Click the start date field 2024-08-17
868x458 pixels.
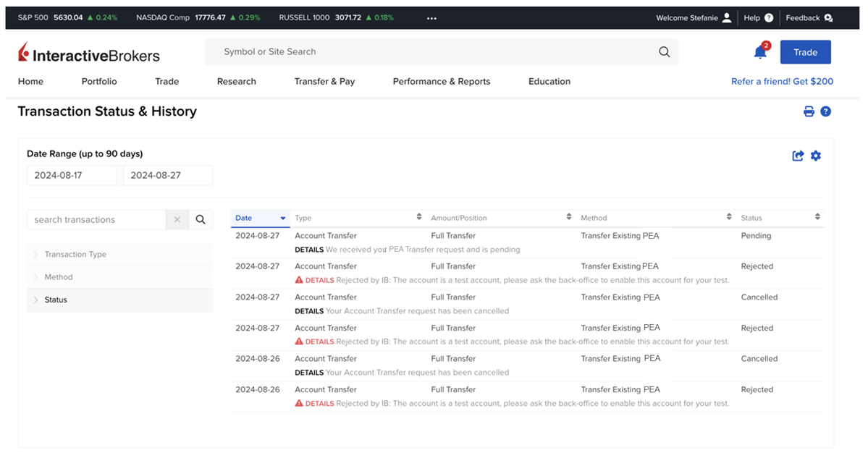pos(72,175)
